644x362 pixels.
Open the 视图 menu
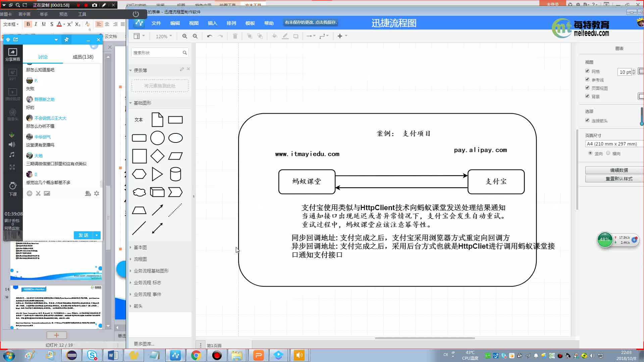click(194, 23)
